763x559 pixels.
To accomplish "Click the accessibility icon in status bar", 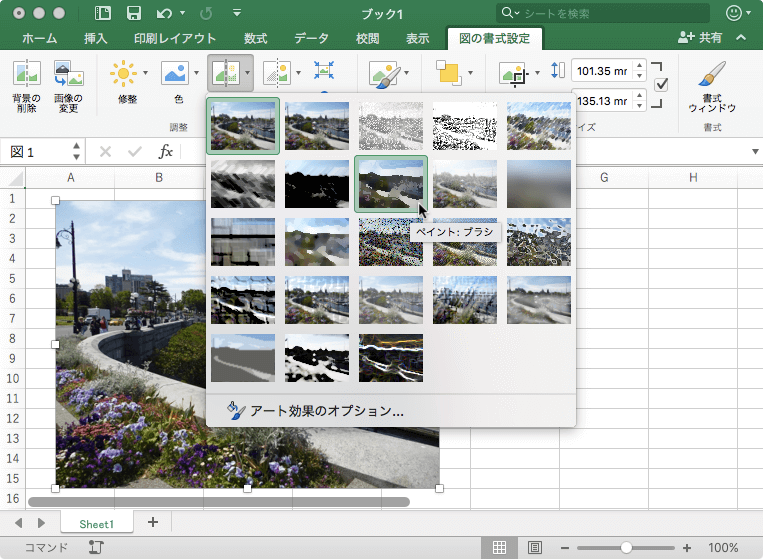I will coord(96,547).
